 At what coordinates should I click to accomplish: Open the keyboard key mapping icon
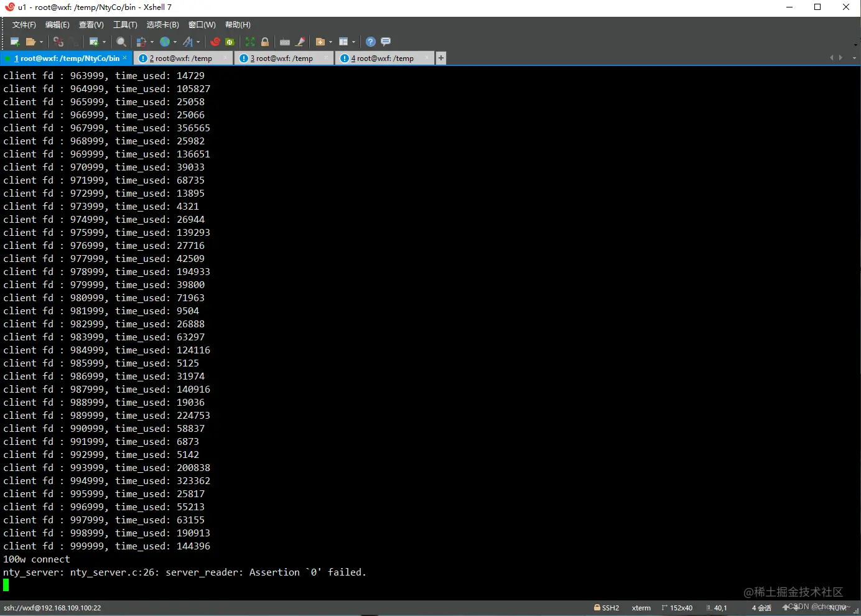tap(285, 42)
